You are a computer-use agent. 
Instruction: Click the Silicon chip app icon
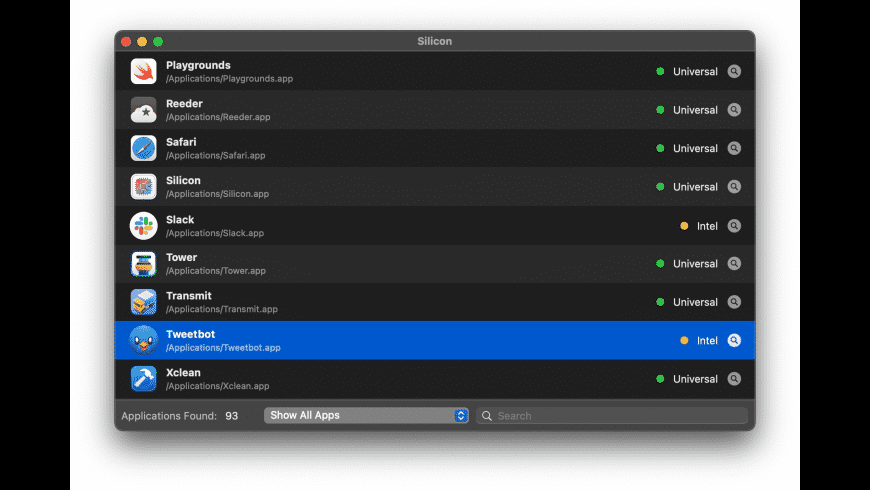tap(143, 186)
